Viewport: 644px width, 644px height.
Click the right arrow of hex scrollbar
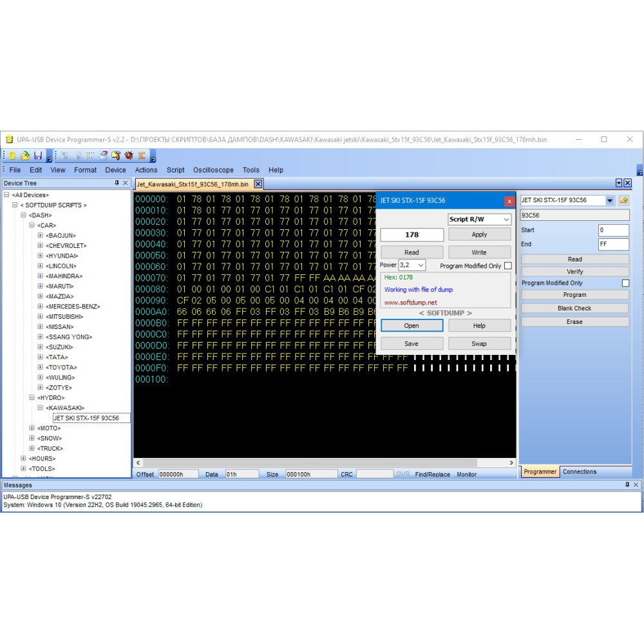[x=511, y=462]
